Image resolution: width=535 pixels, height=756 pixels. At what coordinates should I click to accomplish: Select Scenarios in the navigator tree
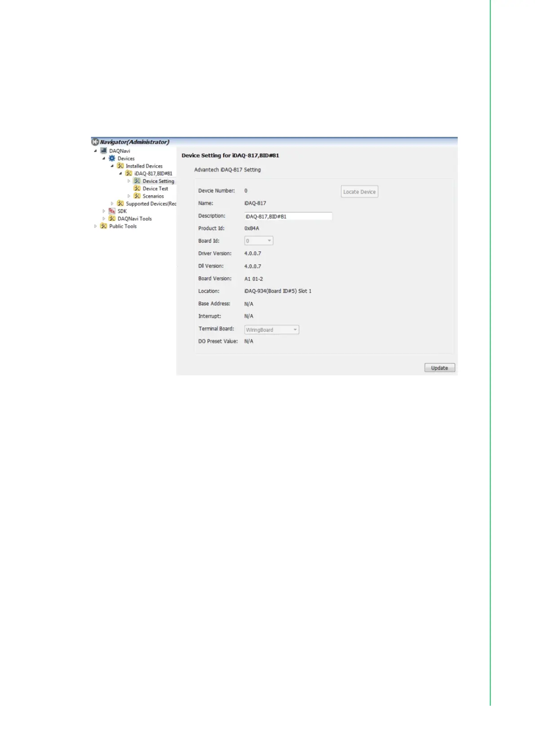(x=153, y=196)
